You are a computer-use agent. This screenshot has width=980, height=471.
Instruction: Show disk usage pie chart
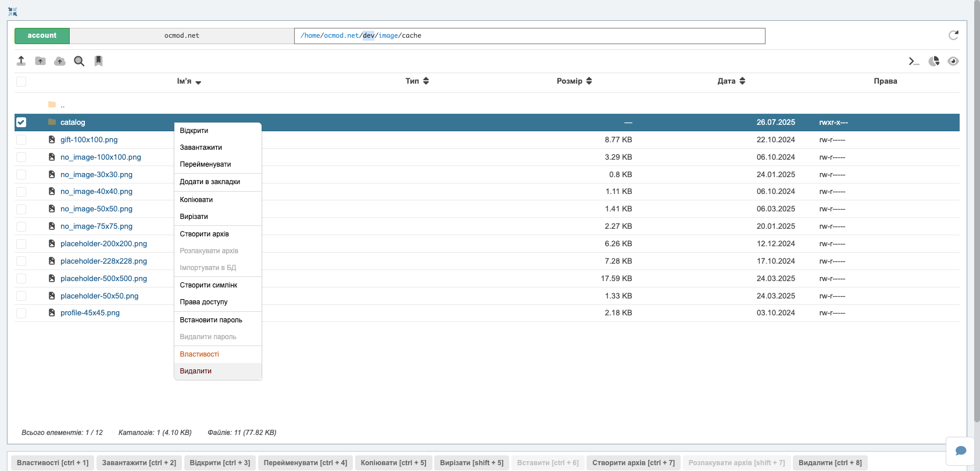[934, 61]
